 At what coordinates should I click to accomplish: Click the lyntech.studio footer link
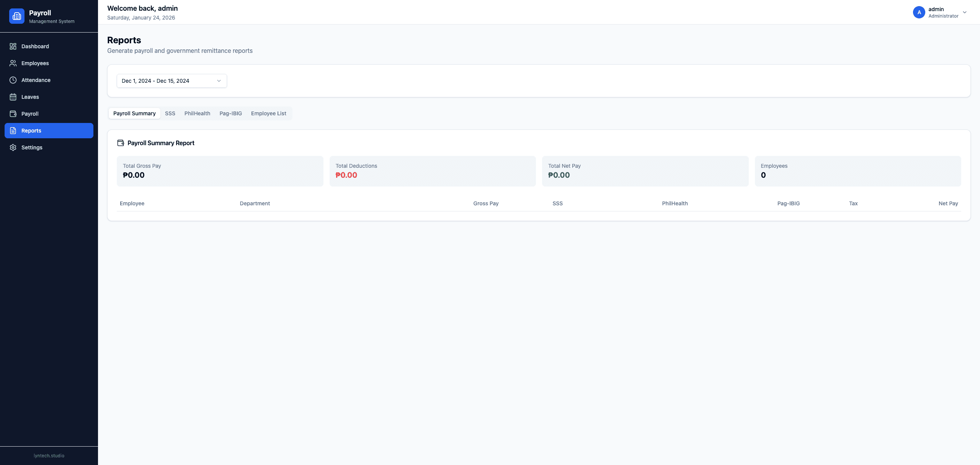tap(49, 456)
